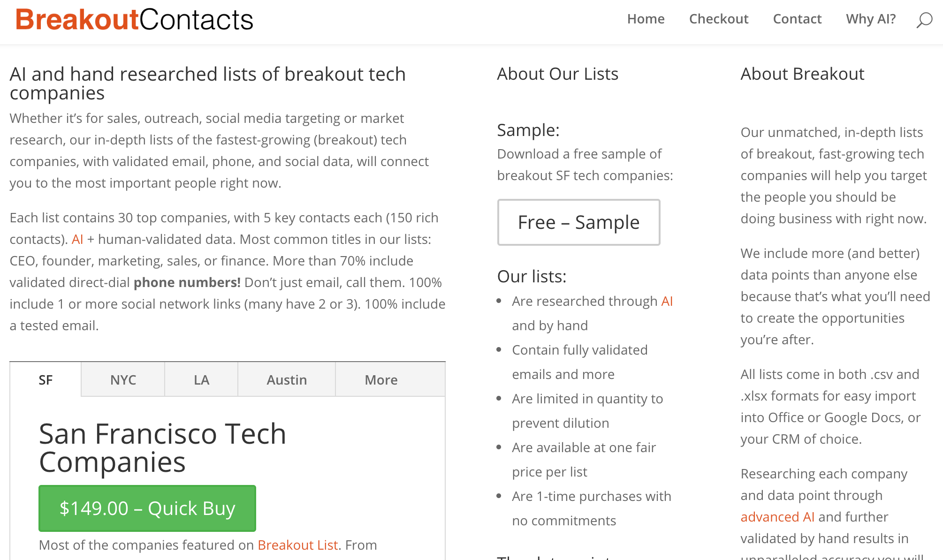Click the Free – Sample button

578,222
